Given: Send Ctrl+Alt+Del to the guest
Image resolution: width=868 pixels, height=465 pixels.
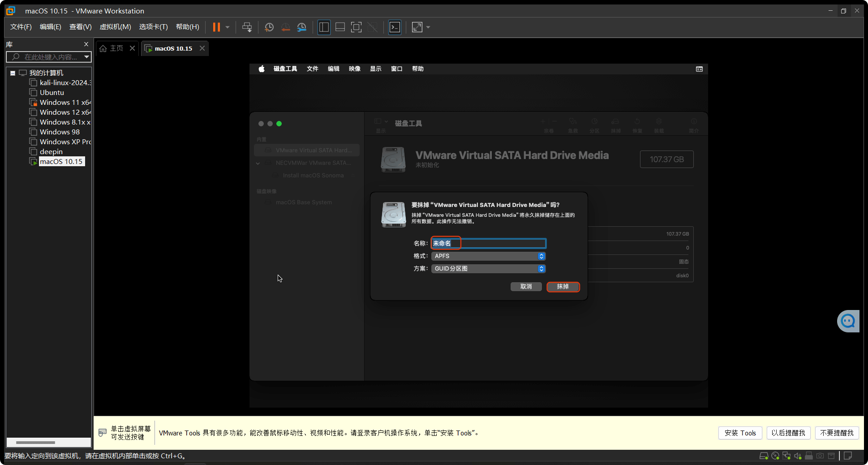Looking at the screenshot, I should coord(247,27).
